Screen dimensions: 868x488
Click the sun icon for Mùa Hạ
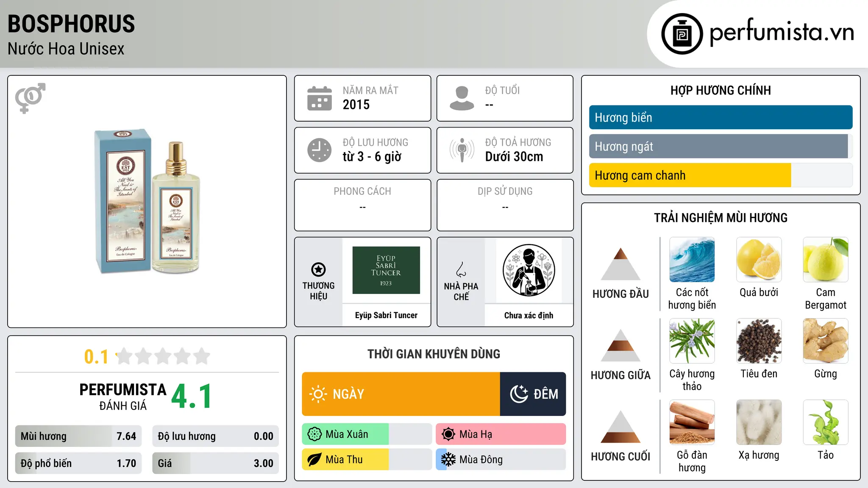(x=448, y=434)
